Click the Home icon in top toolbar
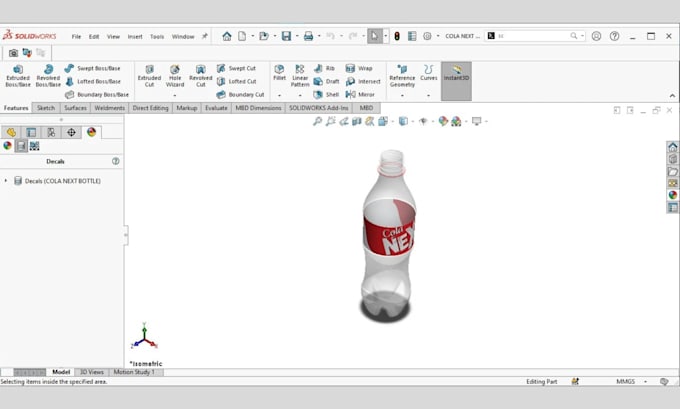Image resolution: width=680 pixels, height=409 pixels. (227, 36)
